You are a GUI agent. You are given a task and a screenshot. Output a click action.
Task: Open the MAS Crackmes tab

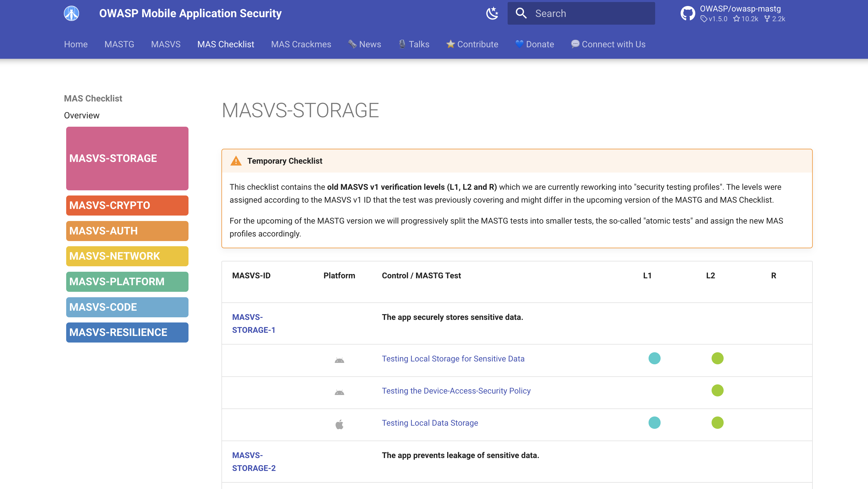point(301,44)
